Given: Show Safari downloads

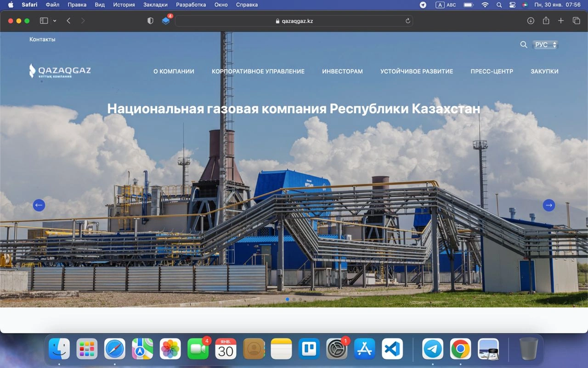Looking at the screenshot, I should tap(531, 21).
